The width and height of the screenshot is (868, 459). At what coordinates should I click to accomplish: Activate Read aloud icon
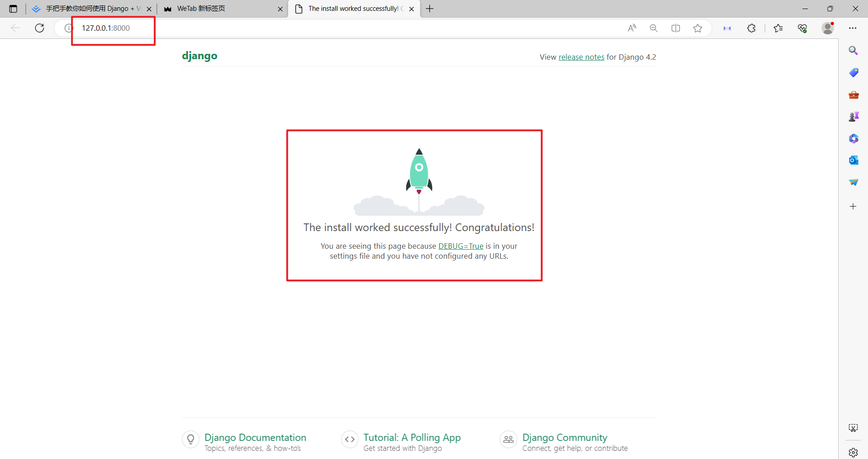pyautogui.click(x=632, y=28)
